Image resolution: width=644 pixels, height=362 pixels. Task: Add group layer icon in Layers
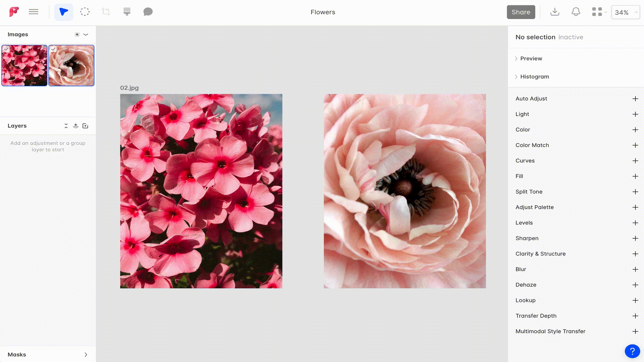[85, 126]
